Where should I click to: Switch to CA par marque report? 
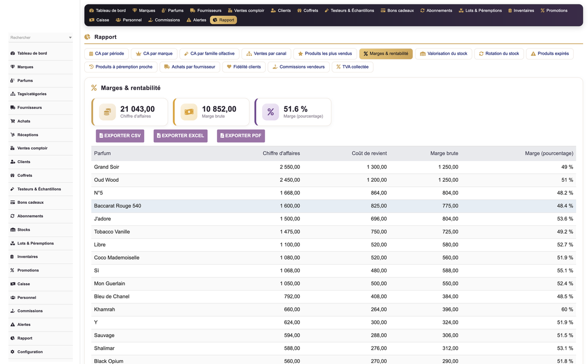[154, 53]
